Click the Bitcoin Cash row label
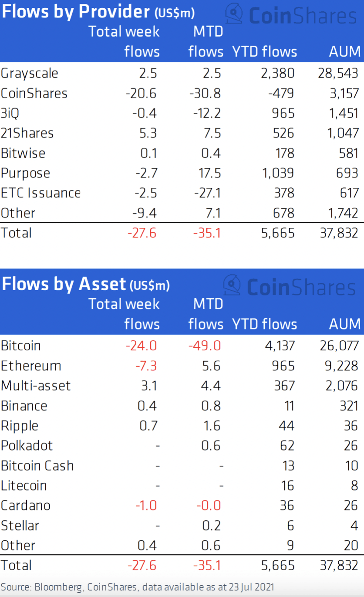 [37, 465]
